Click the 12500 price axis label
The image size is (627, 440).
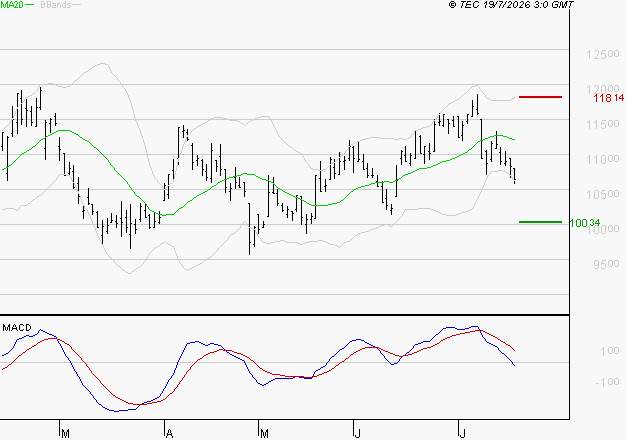tap(603, 54)
